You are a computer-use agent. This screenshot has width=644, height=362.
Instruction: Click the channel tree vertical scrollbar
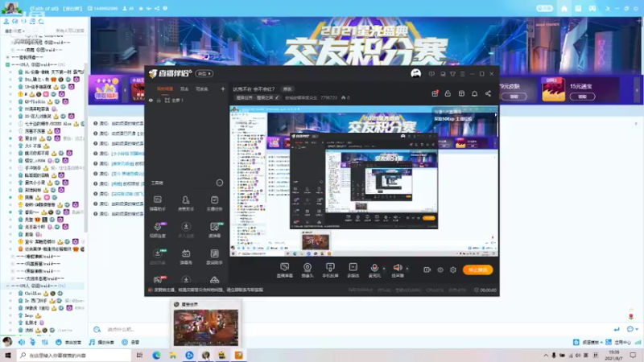tap(85, 148)
